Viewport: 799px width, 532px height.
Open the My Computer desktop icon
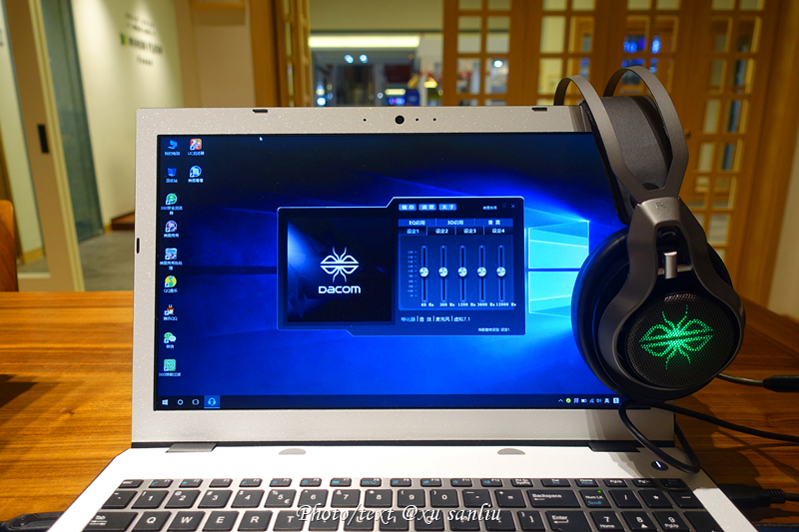click(172, 147)
